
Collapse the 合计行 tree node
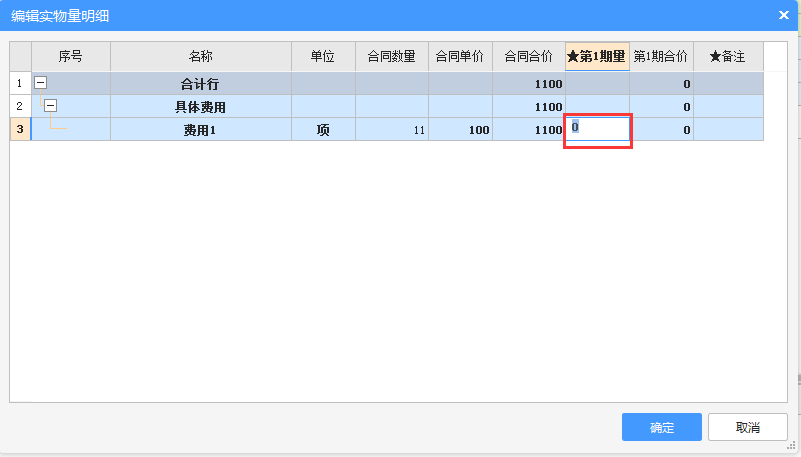(40, 84)
